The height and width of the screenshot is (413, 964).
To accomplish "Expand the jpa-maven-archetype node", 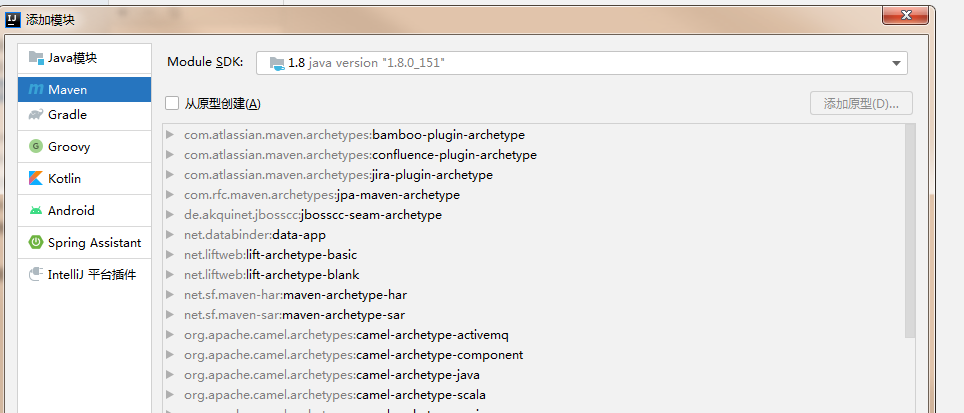I will (x=170, y=195).
